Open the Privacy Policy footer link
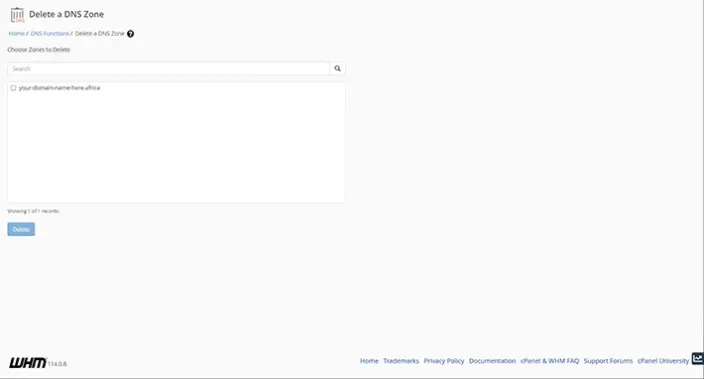 pyautogui.click(x=444, y=361)
